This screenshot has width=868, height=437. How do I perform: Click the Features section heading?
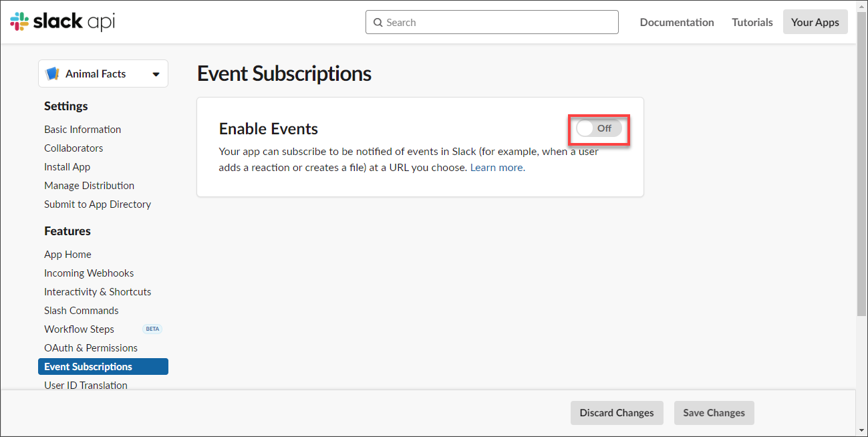67,231
